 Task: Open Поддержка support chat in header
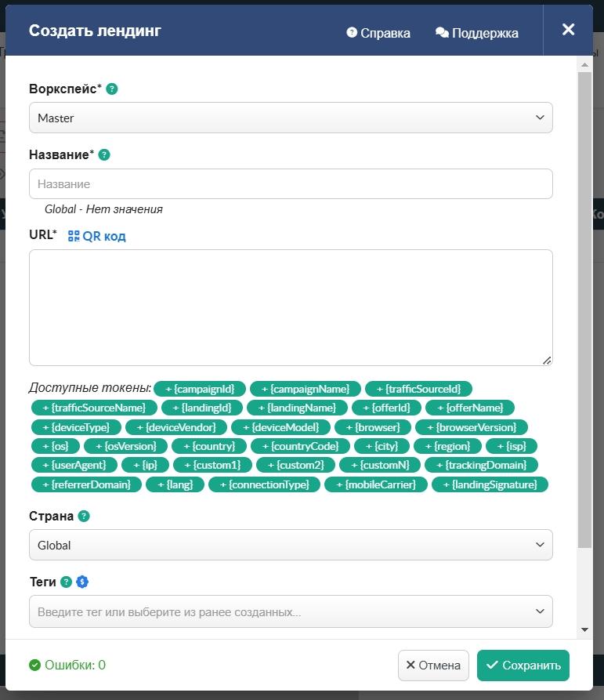pyautogui.click(x=477, y=33)
